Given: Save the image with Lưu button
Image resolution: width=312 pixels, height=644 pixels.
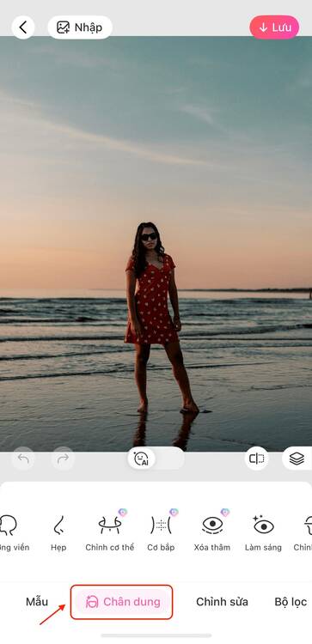Looking at the screenshot, I should tap(274, 27).
